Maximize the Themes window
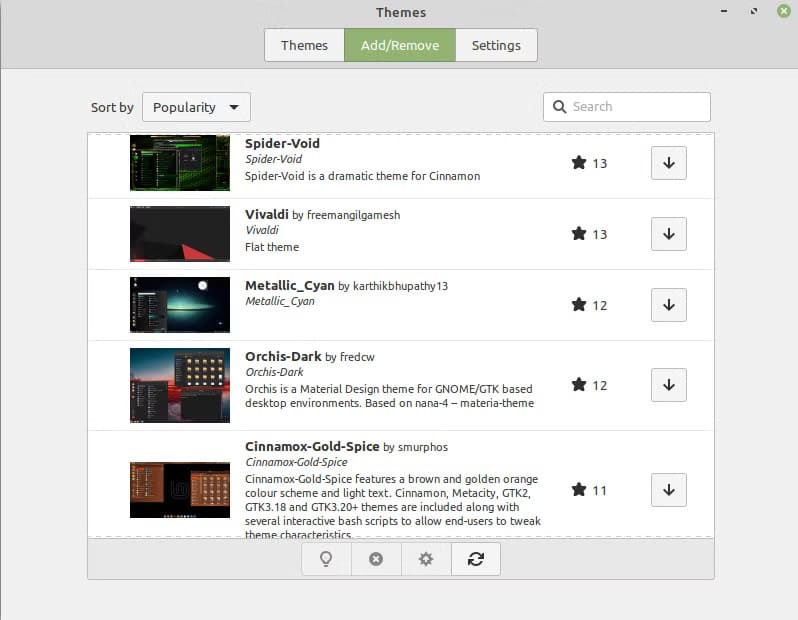The height and width of the screenshot is (620, 798). [x=754, y=11]
